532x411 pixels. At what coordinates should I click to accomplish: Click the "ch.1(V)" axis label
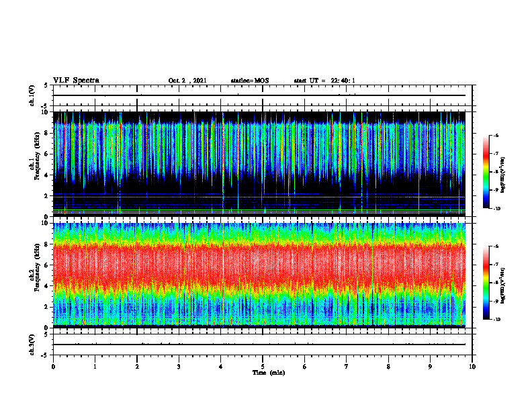pyautogui.click(x=32, y=95)
